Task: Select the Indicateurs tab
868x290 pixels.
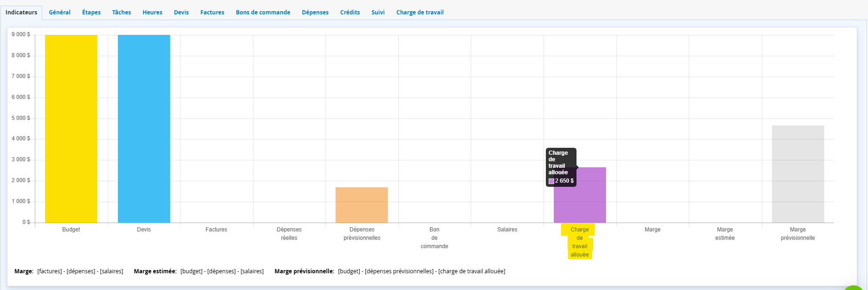Action: click(21, 13)
